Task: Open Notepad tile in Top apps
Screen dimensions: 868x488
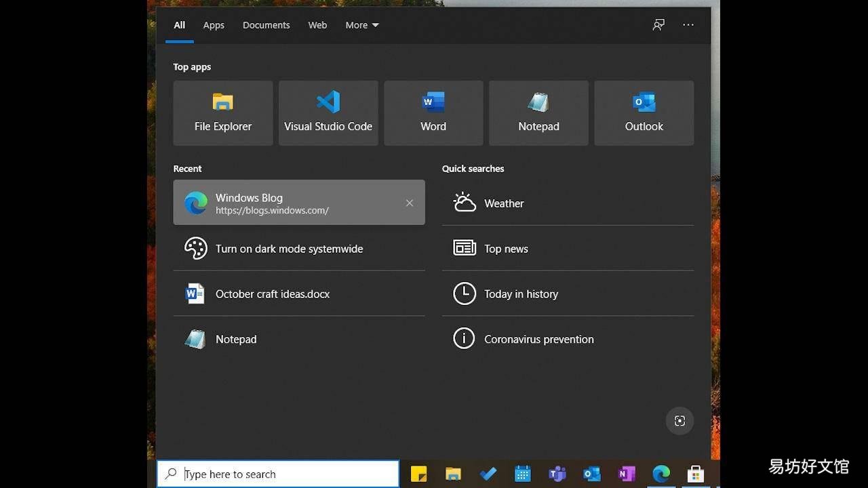Action: pos(538,113)
